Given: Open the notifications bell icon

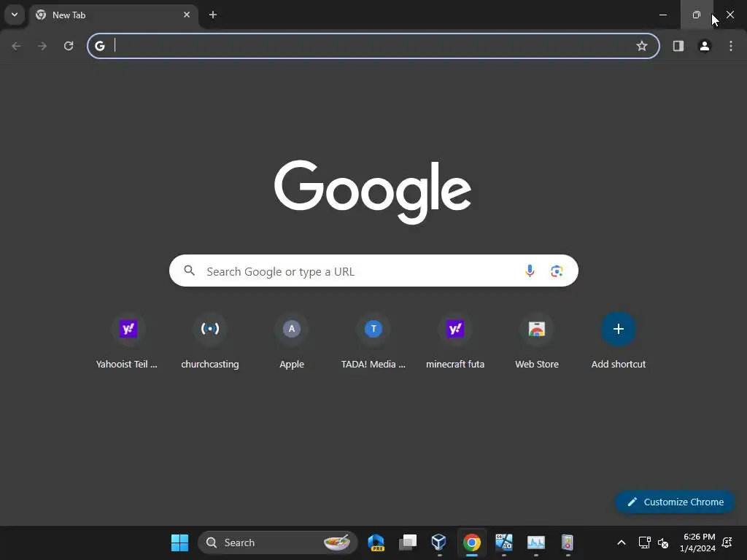Looking at the screenshot, I should (727, 542).
